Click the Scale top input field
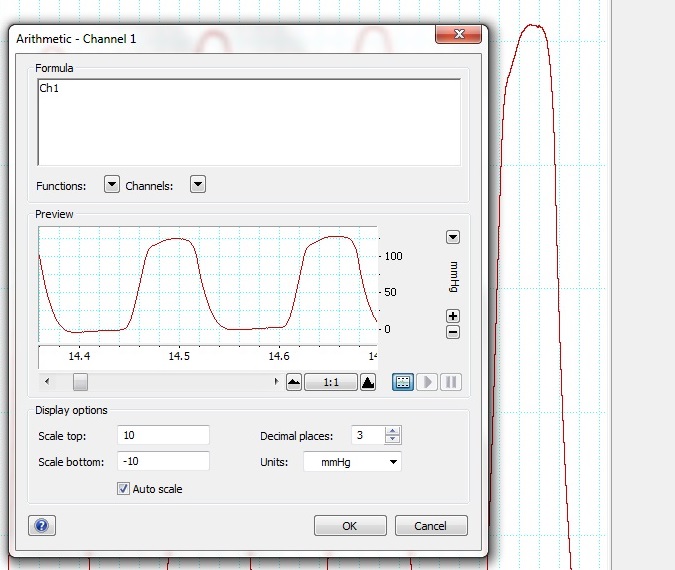Screen dimensions: 675x570 163,435
